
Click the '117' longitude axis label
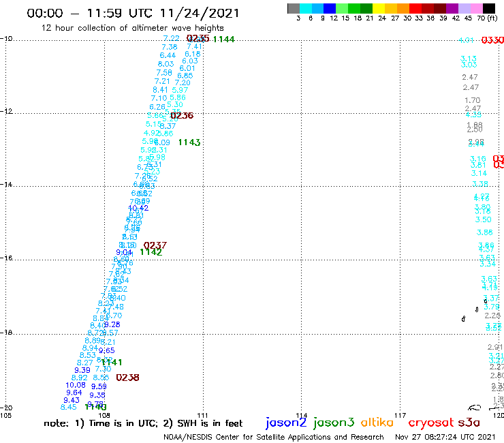pyautogui.click(x=400, y=415)
